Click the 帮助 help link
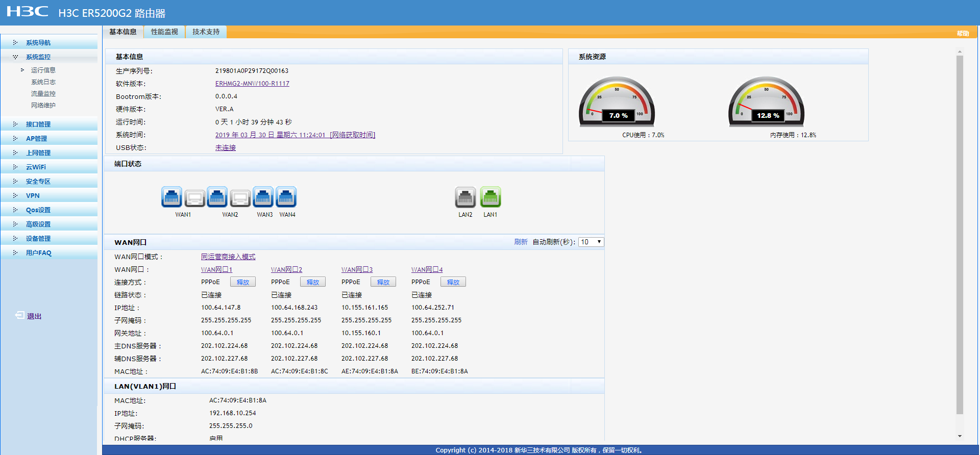 click(963, 33)
